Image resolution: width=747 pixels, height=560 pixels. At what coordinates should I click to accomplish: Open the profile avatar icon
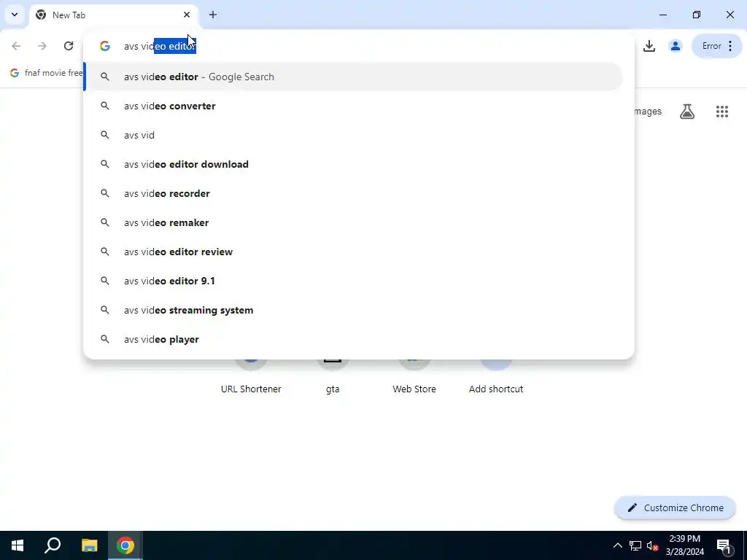(675, 46)
